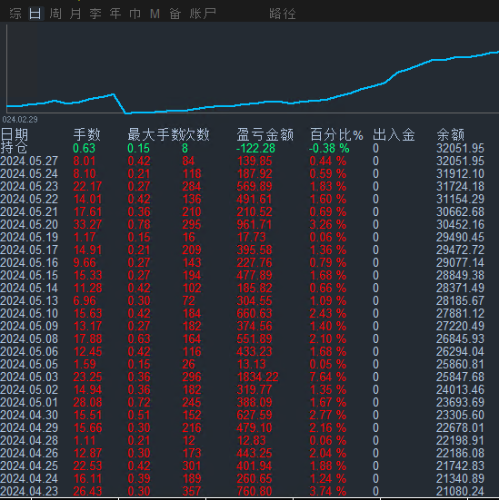Image resolution: width=499 pixels, height=500 pixels.
Task: Click lots value 9.66 for 2024.05.16
Action: (84, 263)
